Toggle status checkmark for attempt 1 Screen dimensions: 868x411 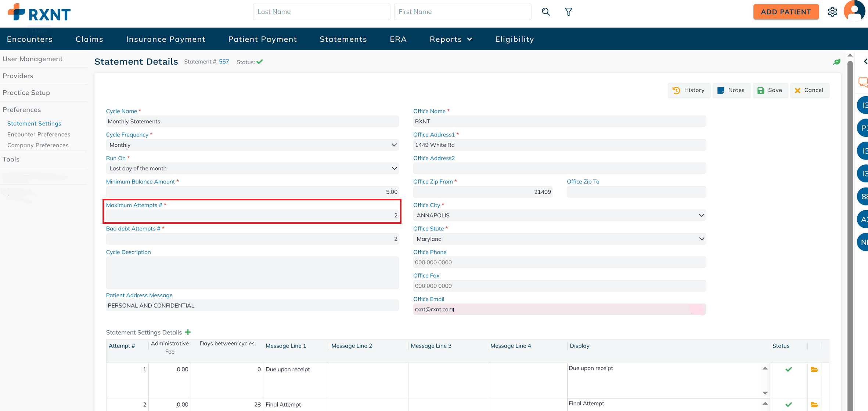[788, 370]
